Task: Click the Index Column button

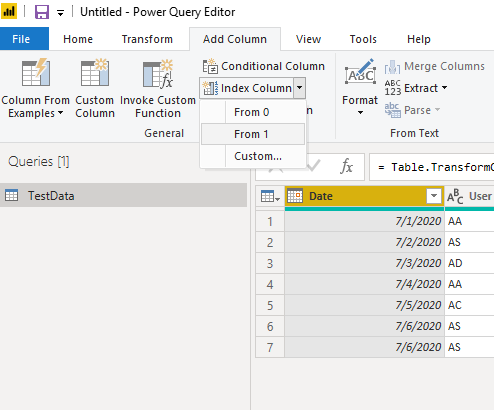Action: coord(247,88)
